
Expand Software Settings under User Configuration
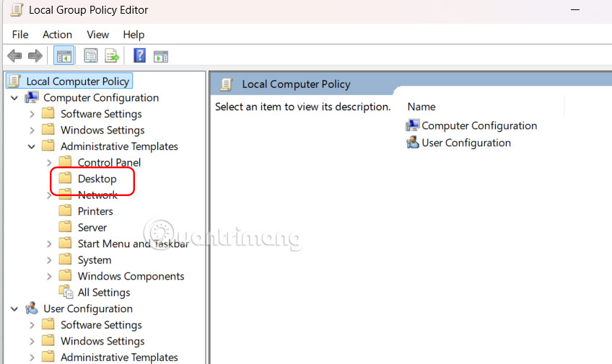(x=32, y=325)
